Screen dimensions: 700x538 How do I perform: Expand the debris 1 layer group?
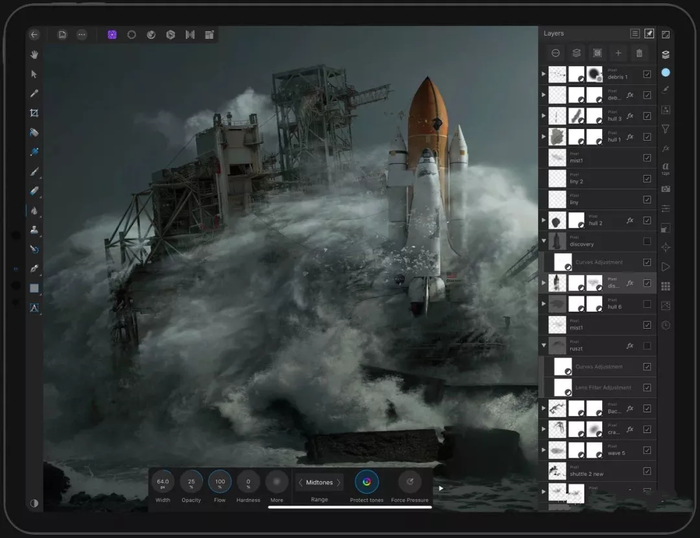[543, 74]
